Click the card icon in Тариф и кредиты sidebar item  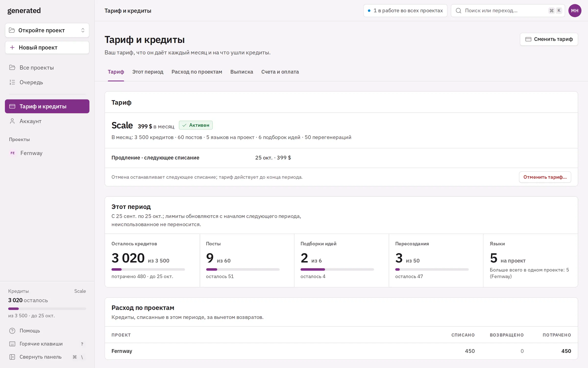12,106
